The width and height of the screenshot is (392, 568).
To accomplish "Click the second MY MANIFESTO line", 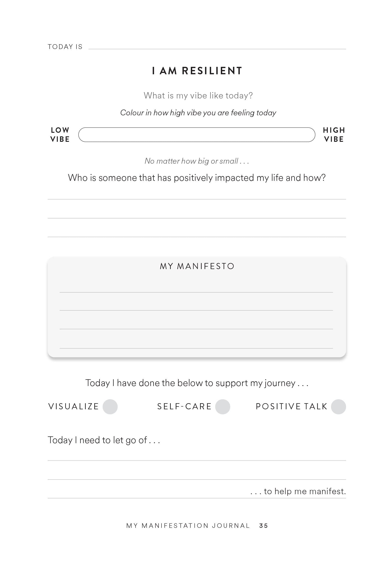I will tap(196, 305).
